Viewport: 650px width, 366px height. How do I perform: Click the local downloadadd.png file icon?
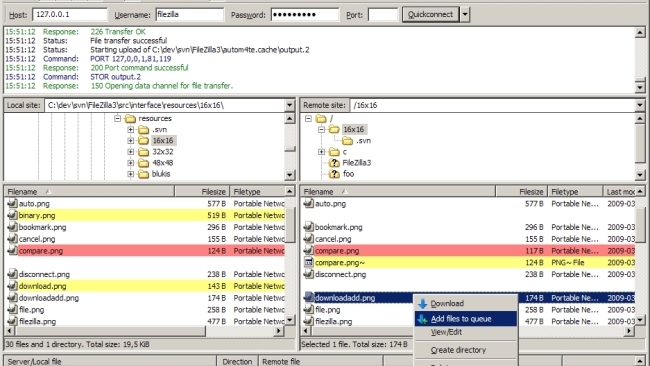[12, 298]
